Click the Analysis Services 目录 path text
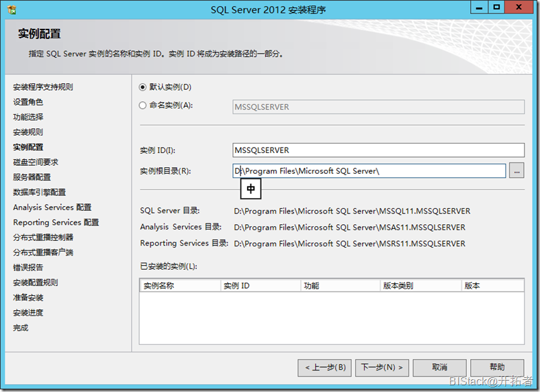The height and width of the screenshot is (392, 540). coord(349,227)
